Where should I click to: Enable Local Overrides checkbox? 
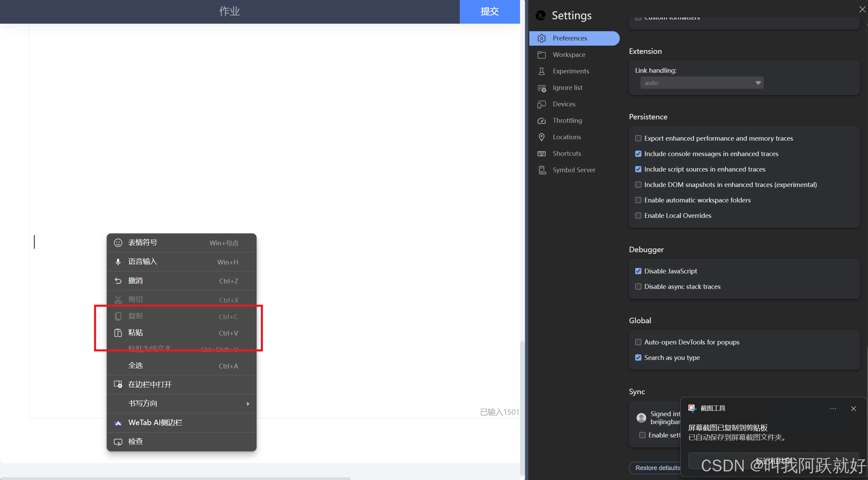tap(638, 215)
